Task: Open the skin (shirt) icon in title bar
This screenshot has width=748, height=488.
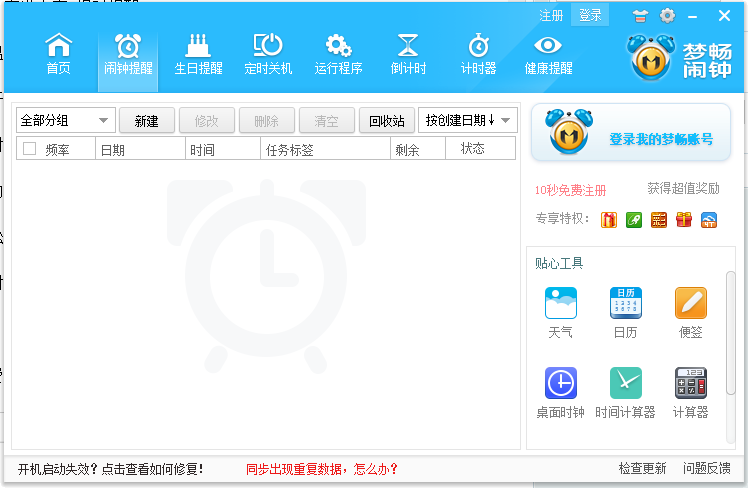Action: 640,16
